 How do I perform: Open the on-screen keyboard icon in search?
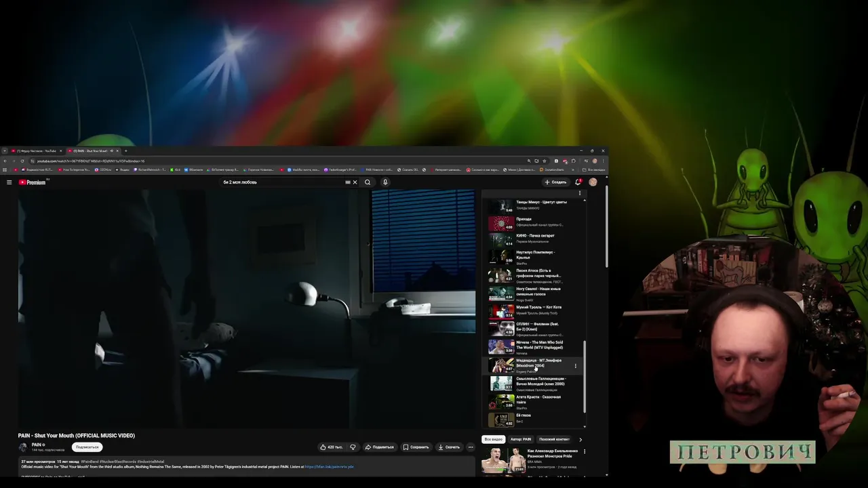(x=348, y=182)
